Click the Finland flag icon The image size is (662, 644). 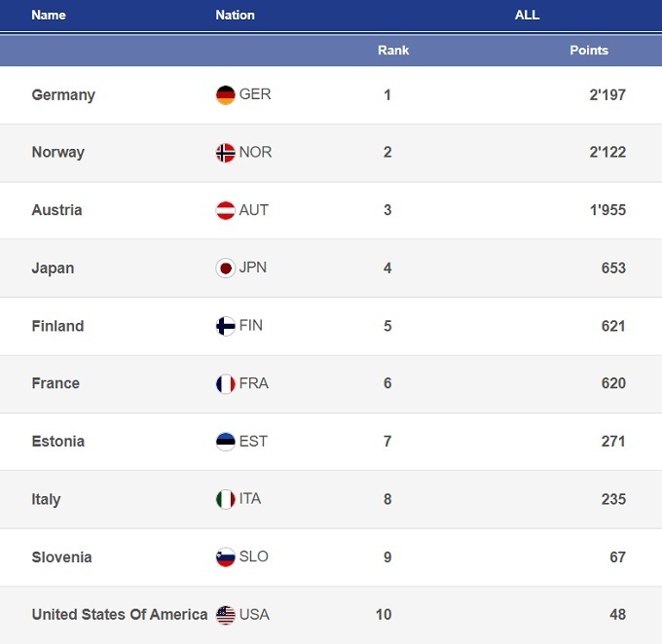tap(226, 326)
